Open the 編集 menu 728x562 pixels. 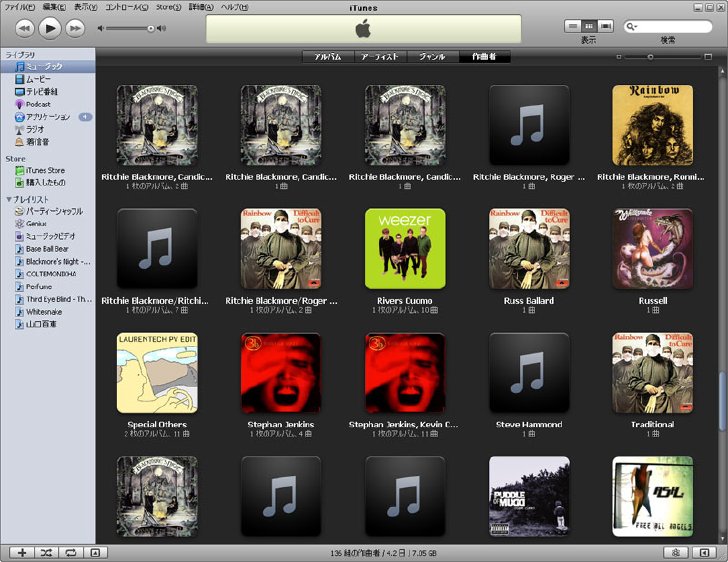(x=54, y=7)
